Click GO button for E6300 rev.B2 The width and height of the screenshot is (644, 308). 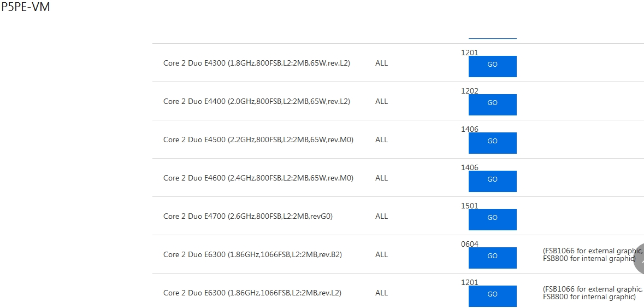493,258
